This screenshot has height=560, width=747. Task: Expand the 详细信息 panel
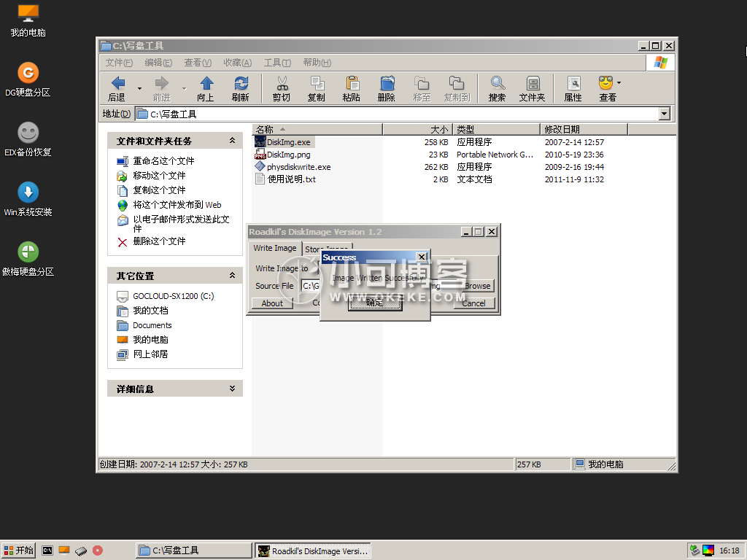(232, 389)
